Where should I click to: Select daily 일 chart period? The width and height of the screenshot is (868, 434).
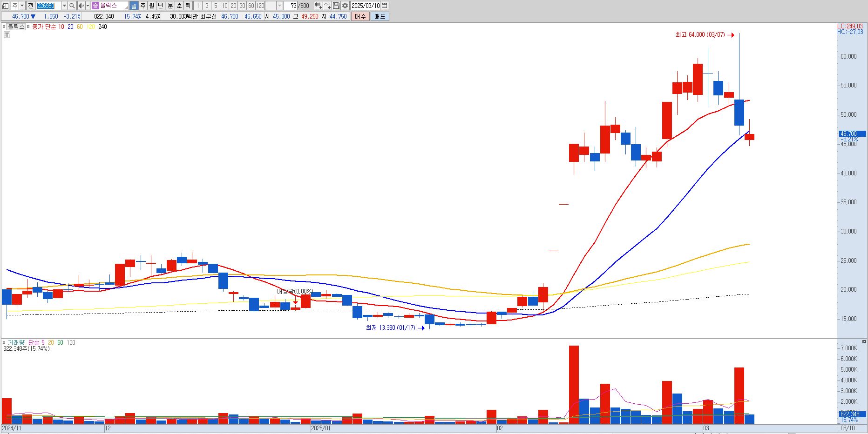click(x=134, y=6)
